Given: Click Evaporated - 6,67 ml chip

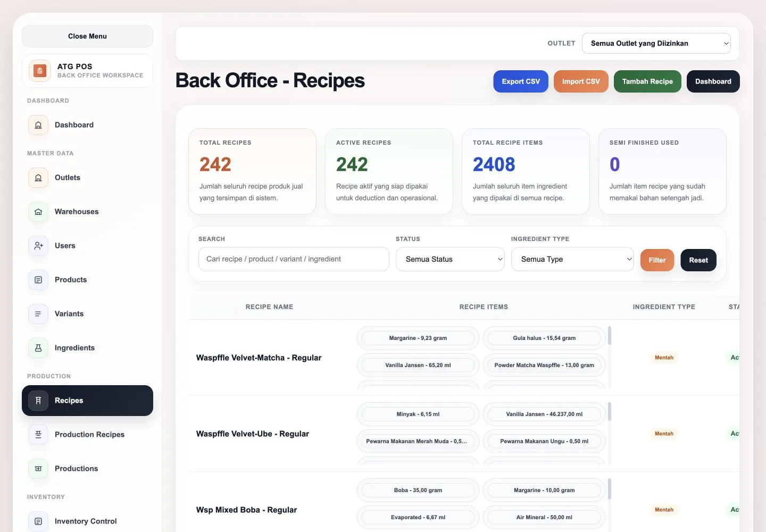Looking at the screenshot, I should [x=418, y=517].
